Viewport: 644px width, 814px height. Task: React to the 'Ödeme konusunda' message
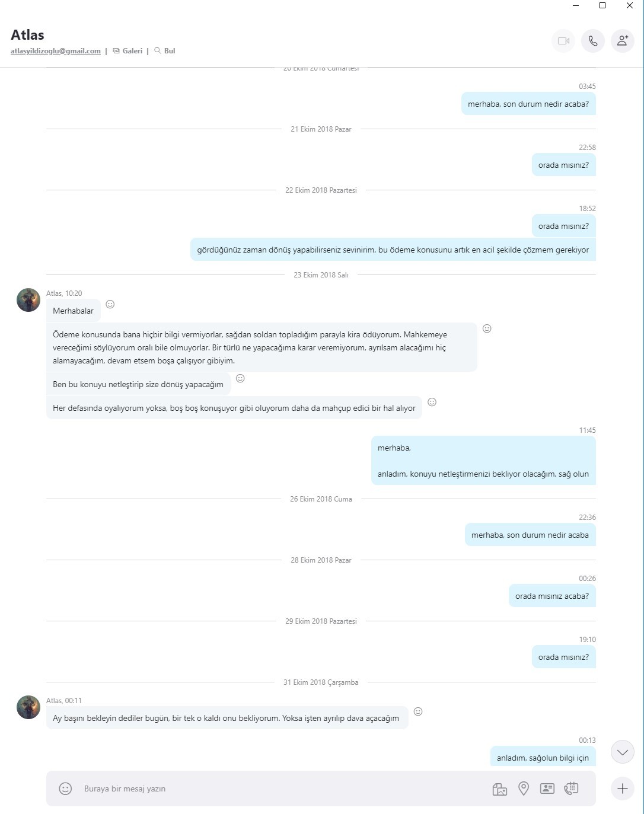click(x=487, y=328)
